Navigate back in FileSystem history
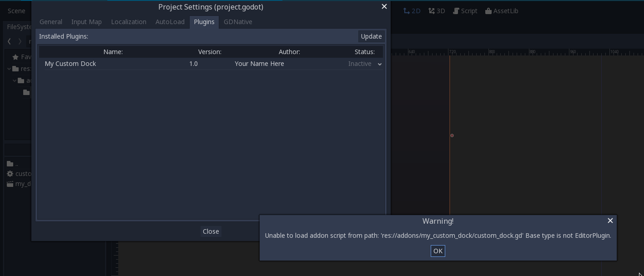 (9, 41)
